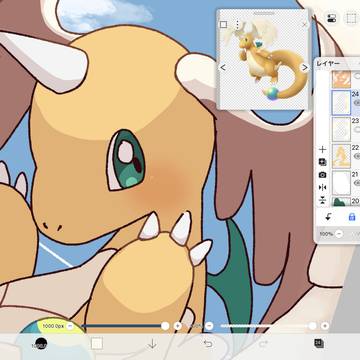The height and width of the screenshot is (360, 360).
Task: Click the brush opacity slider
Action: click(268, 326)
